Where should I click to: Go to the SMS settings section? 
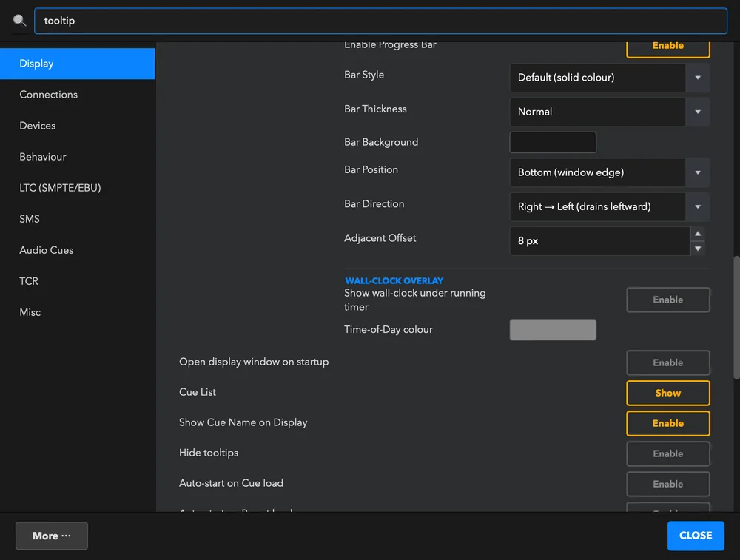tap(78, 220)
